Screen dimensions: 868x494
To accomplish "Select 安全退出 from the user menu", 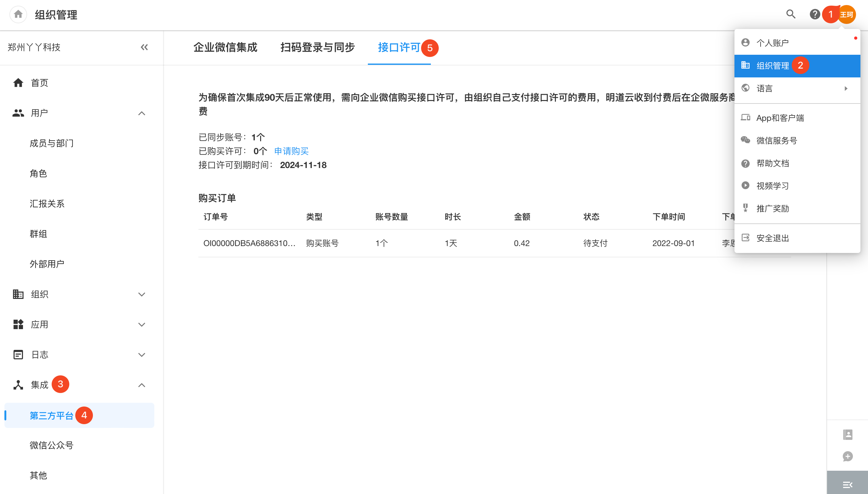I will pos(772,238).
